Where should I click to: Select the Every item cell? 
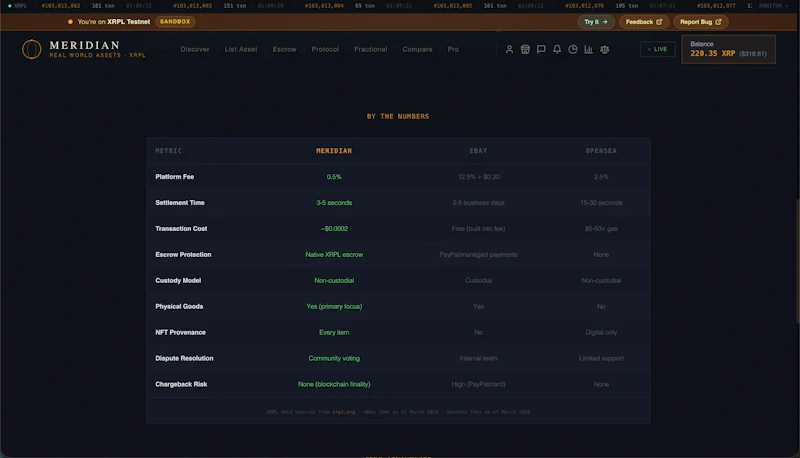334,333
